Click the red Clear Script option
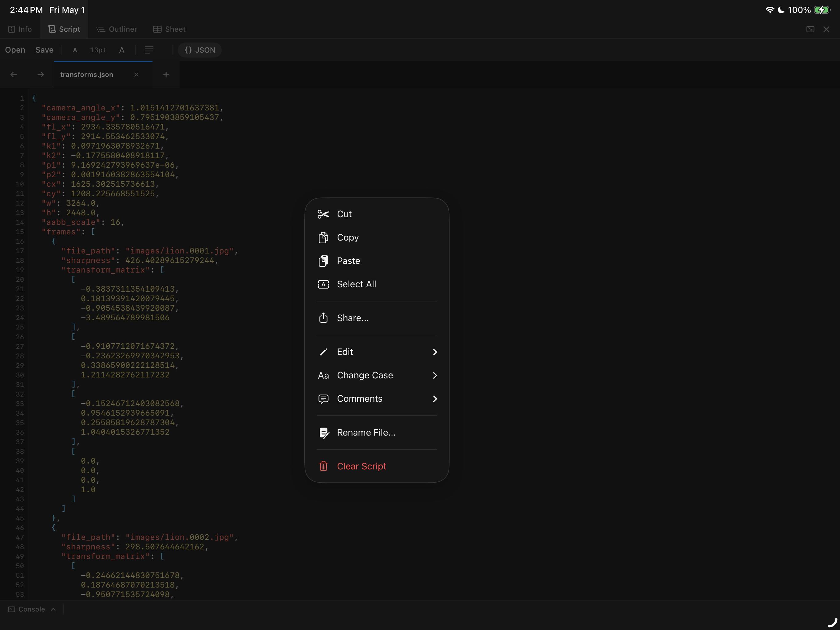 377,466
